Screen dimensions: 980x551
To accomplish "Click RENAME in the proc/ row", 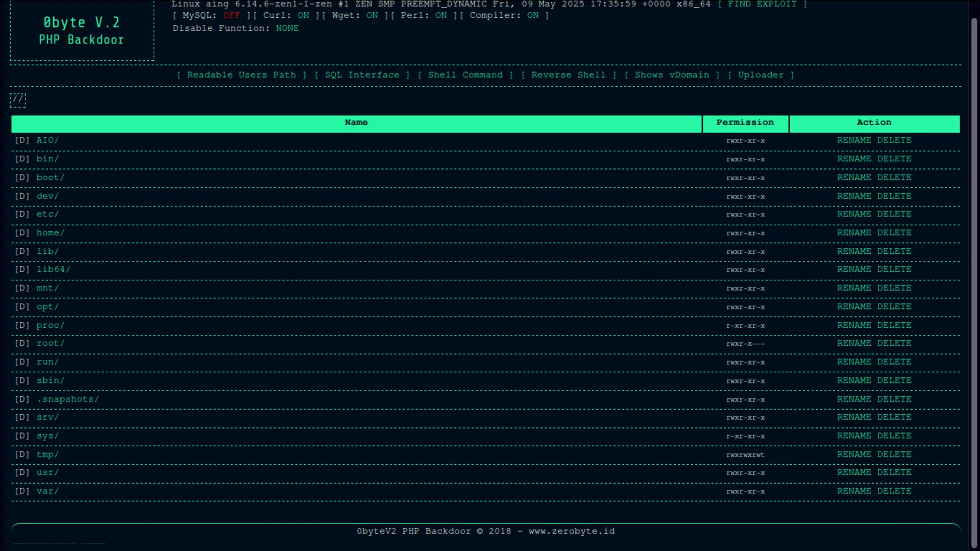I will click(854, 325).
